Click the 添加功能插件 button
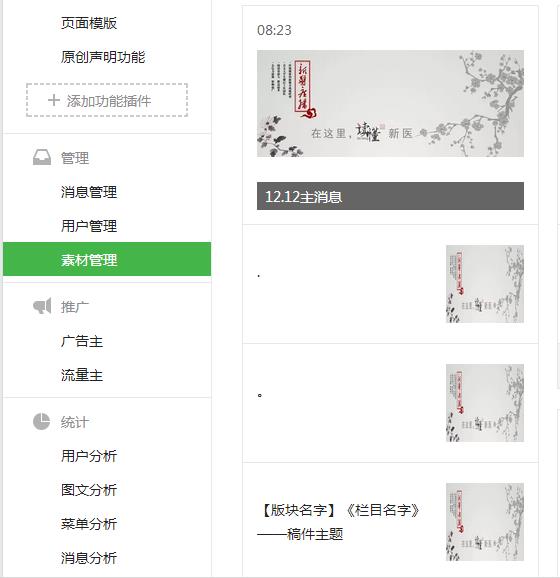The height and width of the screenshot is (578, 560). coord(107,100)
